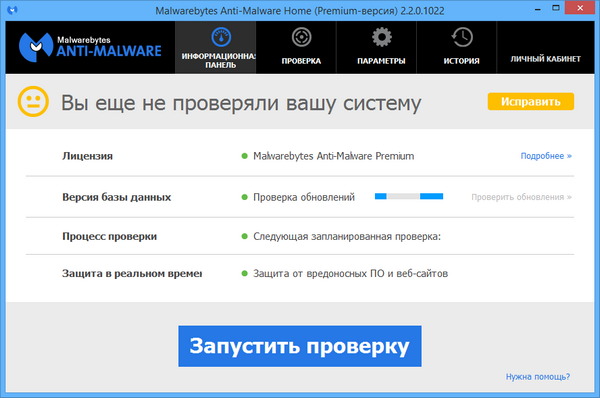Click the green dot beside Проверка обновлений
600x398 pixels.
coord(245,197)
